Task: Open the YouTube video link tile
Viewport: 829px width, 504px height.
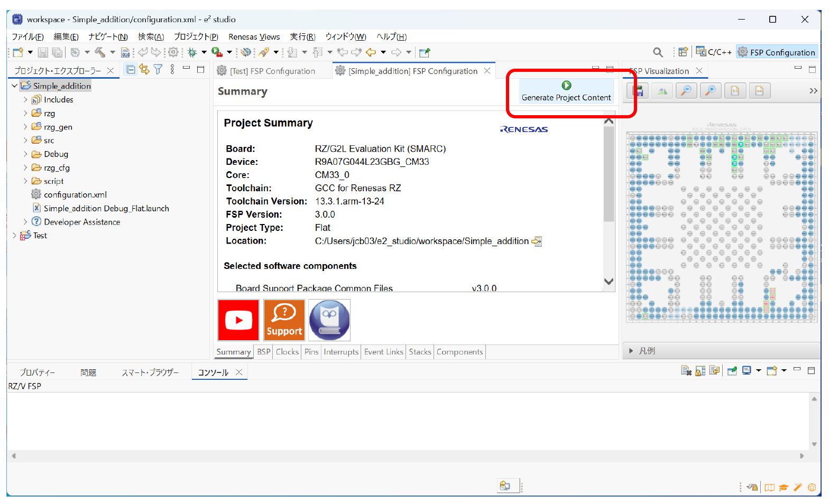Action: click(x=238, y=320)
